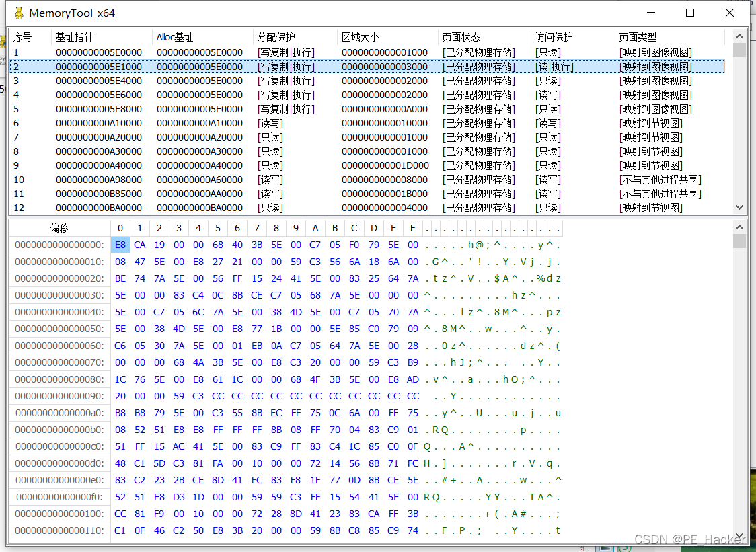The width and height of the screenshot is (756, 552).
Task: Sort by the 访问保护 column header
Action: click(573, 37)
